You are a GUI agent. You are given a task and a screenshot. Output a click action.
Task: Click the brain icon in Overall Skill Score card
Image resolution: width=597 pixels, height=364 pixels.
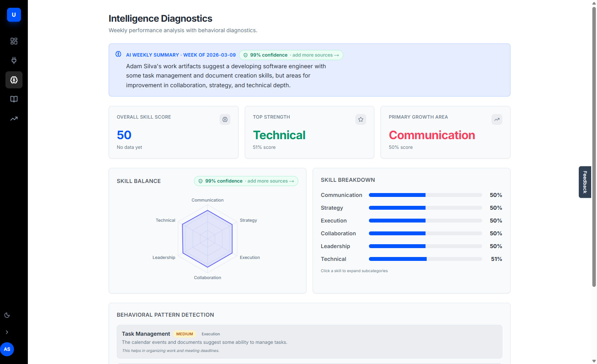pos(225,119)
